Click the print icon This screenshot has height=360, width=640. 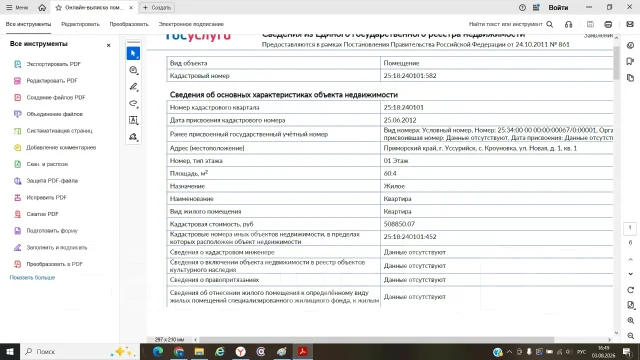point(608,24)
